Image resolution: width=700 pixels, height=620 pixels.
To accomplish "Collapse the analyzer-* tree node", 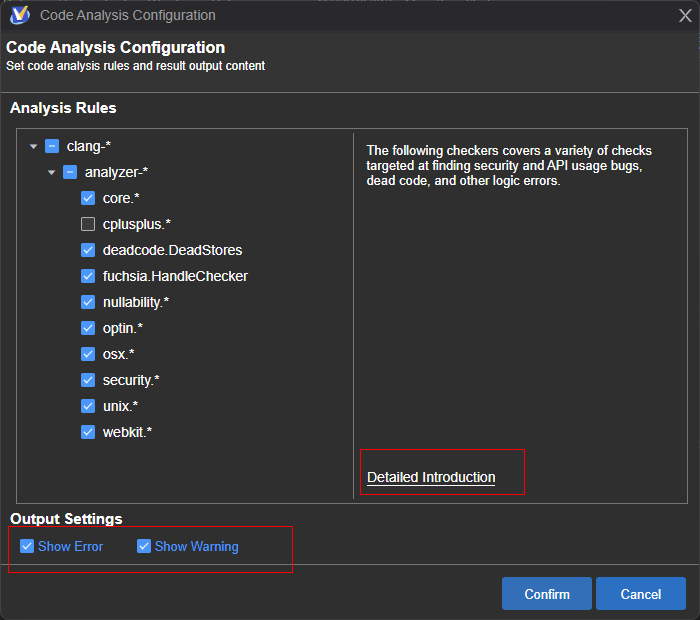I will coord(52,173).
